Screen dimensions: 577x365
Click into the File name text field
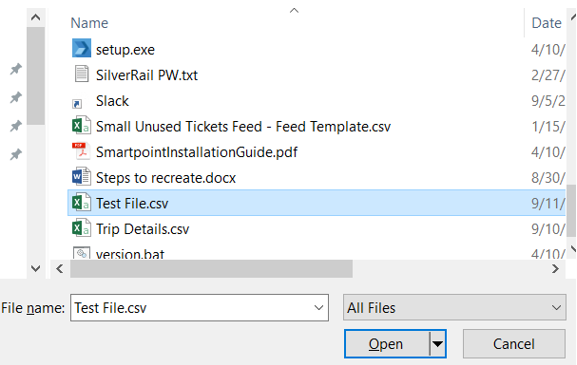[191, 308]
